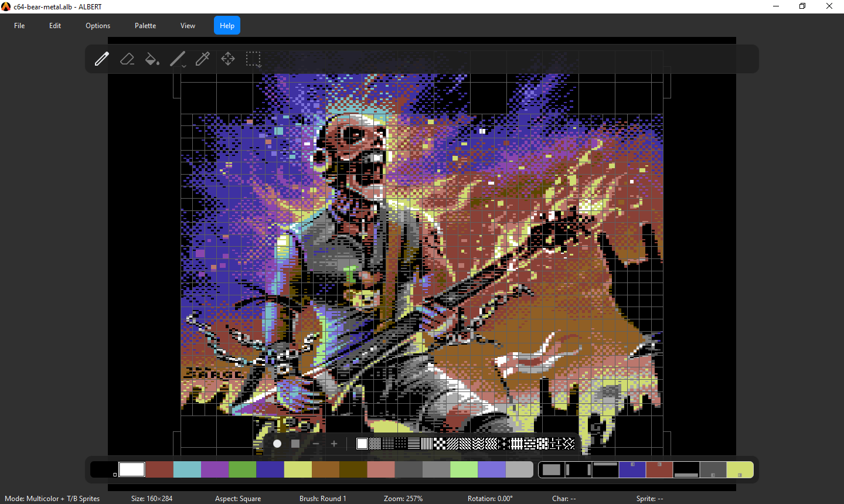Pick the white palette color
Viewport: 844px width, 504px height.
click(132, 469)
